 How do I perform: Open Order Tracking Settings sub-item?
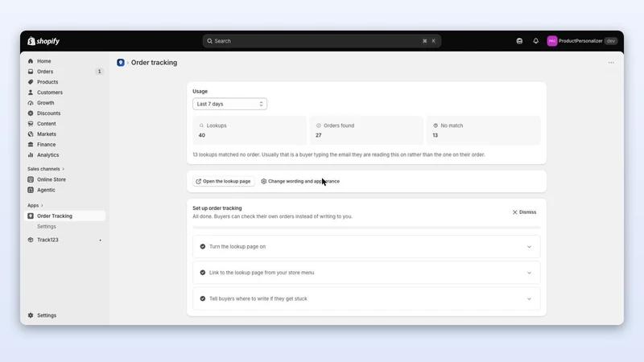point(47,227)
